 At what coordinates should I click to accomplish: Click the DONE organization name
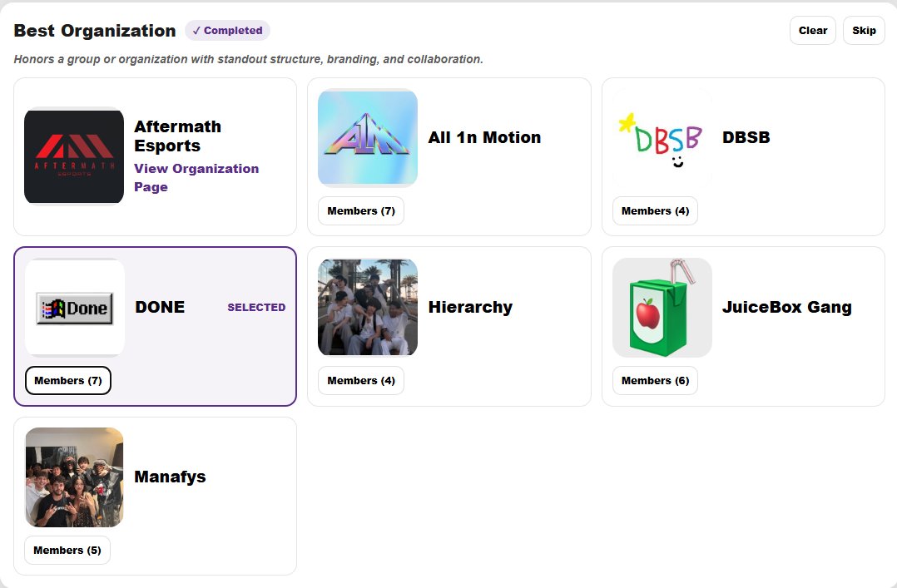pos(160,307)
